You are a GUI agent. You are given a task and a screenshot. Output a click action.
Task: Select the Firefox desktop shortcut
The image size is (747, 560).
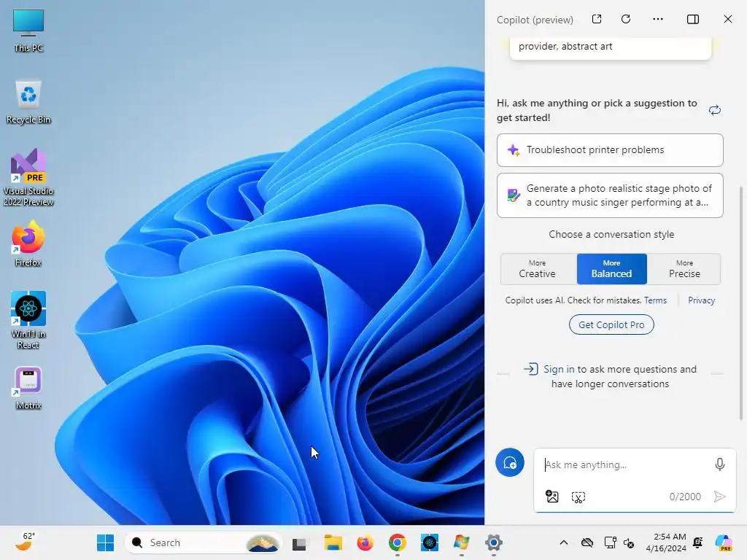(28, 244)
